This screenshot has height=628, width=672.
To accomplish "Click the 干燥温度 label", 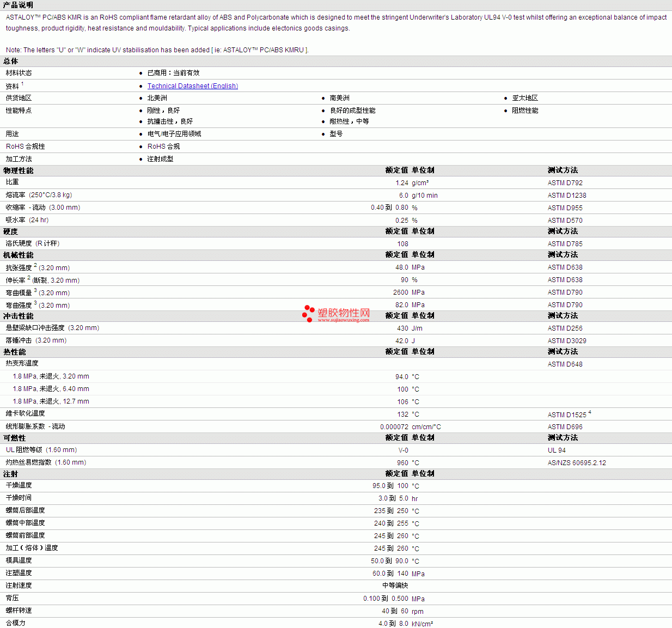I will tap(19, 485).
